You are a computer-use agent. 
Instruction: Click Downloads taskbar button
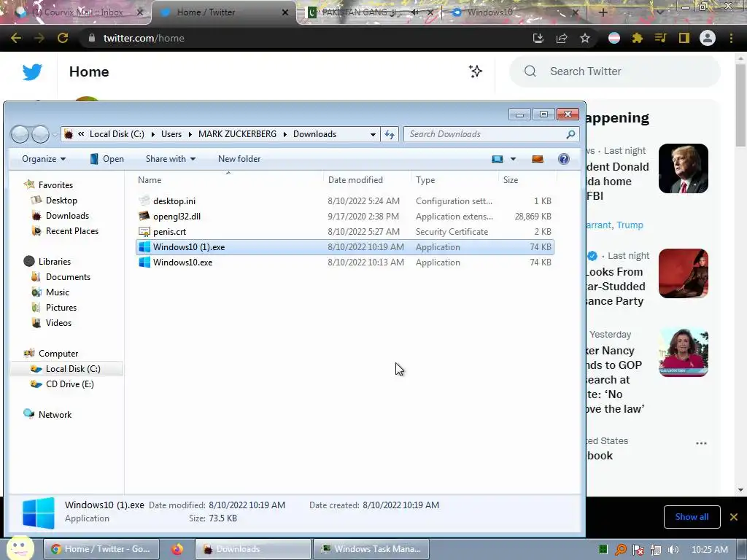point(253,549)
